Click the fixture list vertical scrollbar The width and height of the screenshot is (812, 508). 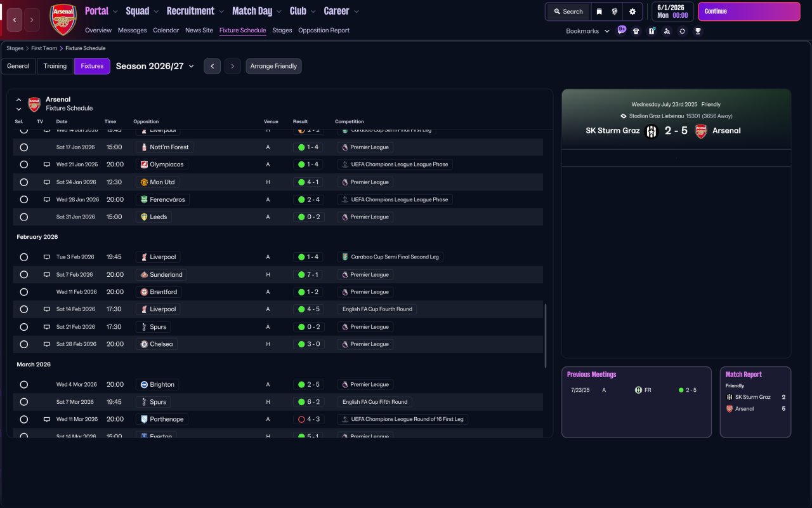coord(546,335)
